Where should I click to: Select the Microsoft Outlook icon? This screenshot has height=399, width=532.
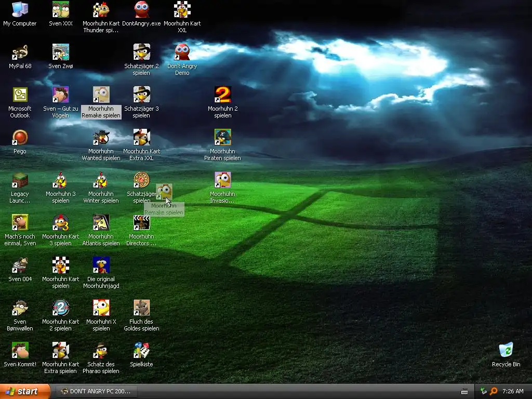click(20, 95)
